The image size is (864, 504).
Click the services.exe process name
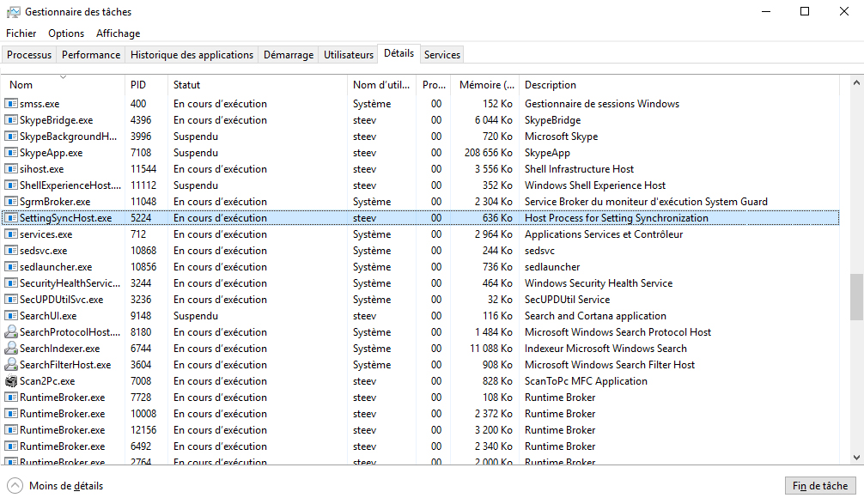point(46,234)
